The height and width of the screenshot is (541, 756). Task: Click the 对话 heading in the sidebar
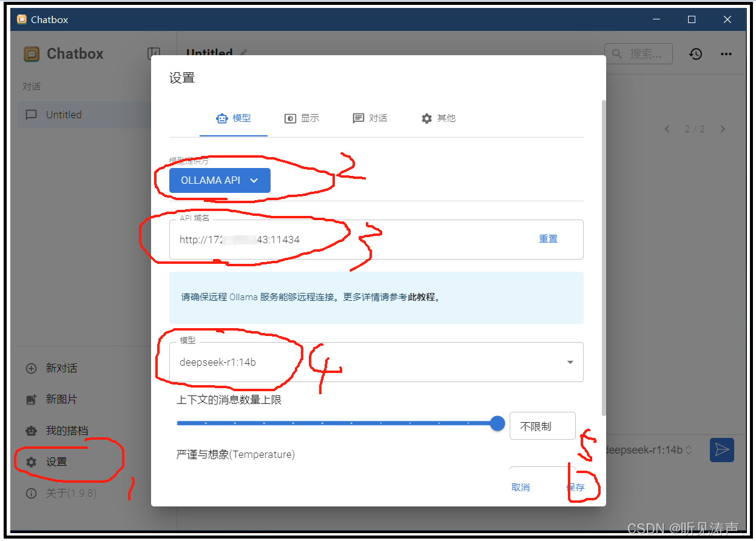tap(32, 87)
